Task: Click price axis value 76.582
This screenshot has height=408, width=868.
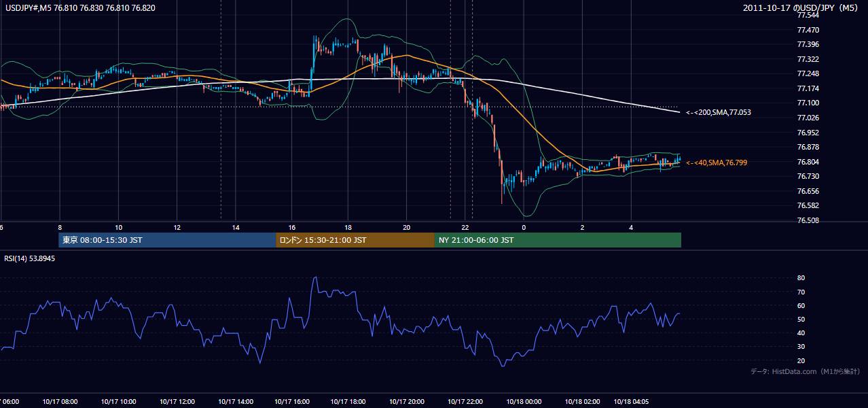Action: click(808, 205)
